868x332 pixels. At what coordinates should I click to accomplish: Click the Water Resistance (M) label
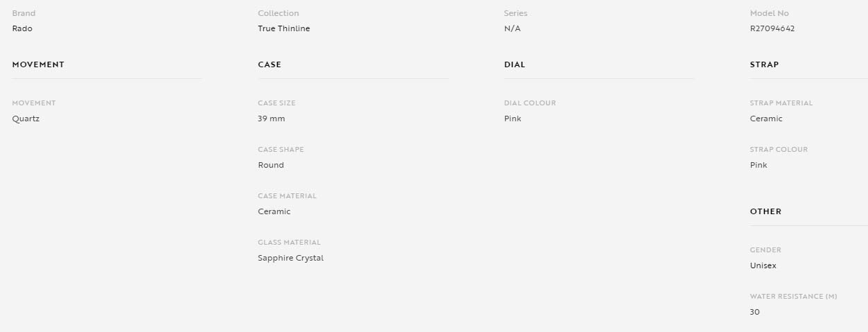click(794, 297)
